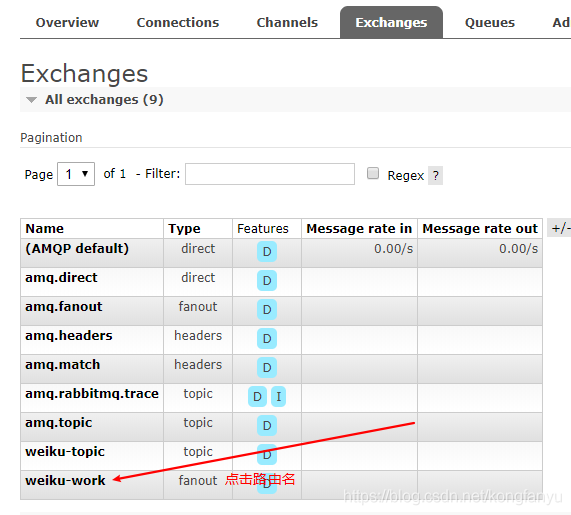Open the Page number dropdown

76,174
